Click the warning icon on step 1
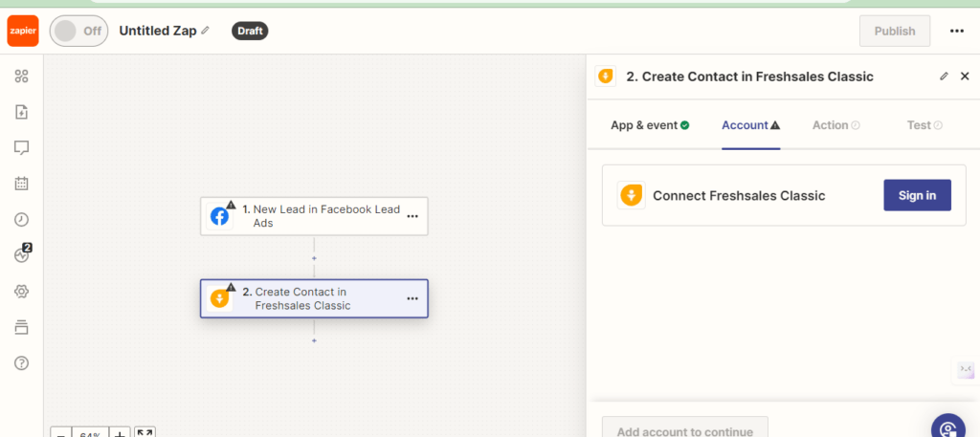Screen dimensions: 980x437 tap(231, 204)
